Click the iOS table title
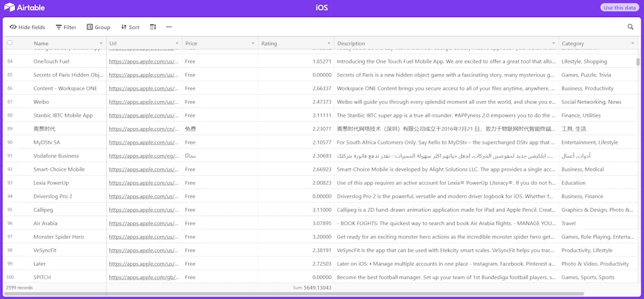 click(x=321, y=8)
